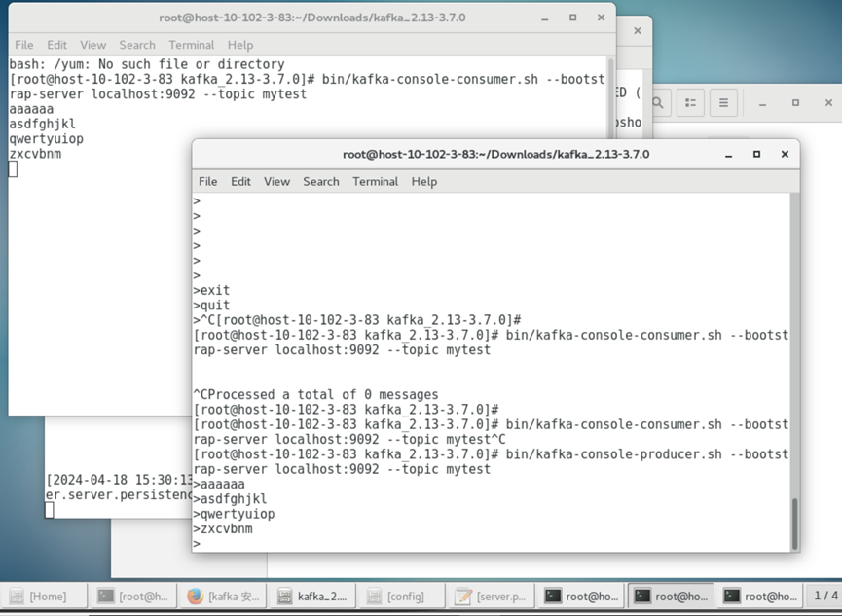The height and width of the screenshot is (616, 842).
Task: Switch to the [root@h... taskbar terminal
Action: pos(132,597)
